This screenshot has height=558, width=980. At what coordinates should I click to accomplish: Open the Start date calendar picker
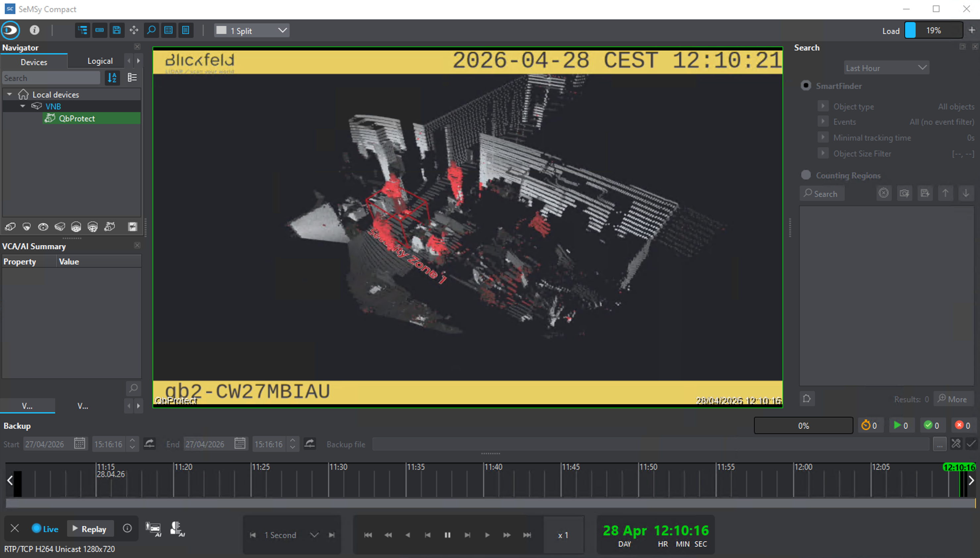[x=80, y=444]
